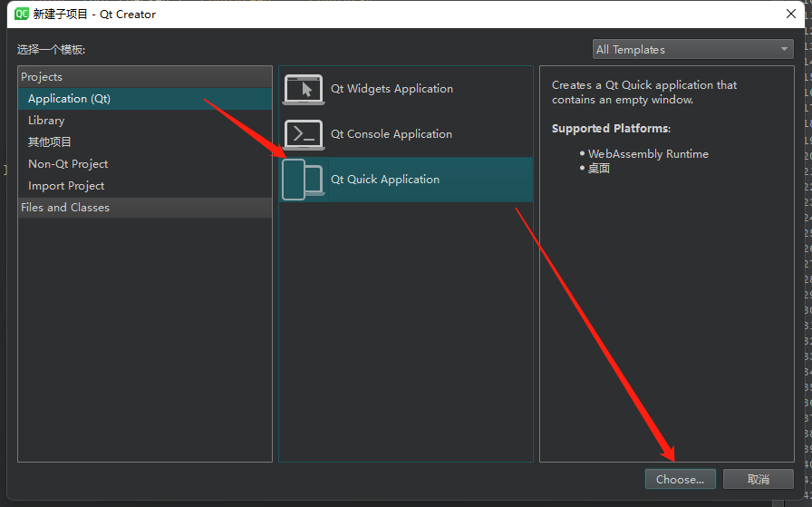Choose the Qt Console Application label
The width and height of the screenshot is (812, 507).
pos(391,133)
